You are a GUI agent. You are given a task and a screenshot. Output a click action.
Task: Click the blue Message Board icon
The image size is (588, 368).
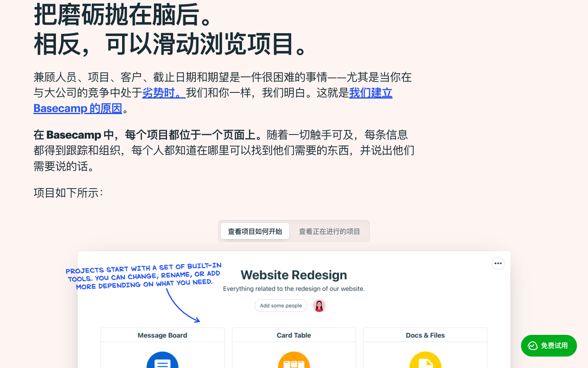coord(163,361)
